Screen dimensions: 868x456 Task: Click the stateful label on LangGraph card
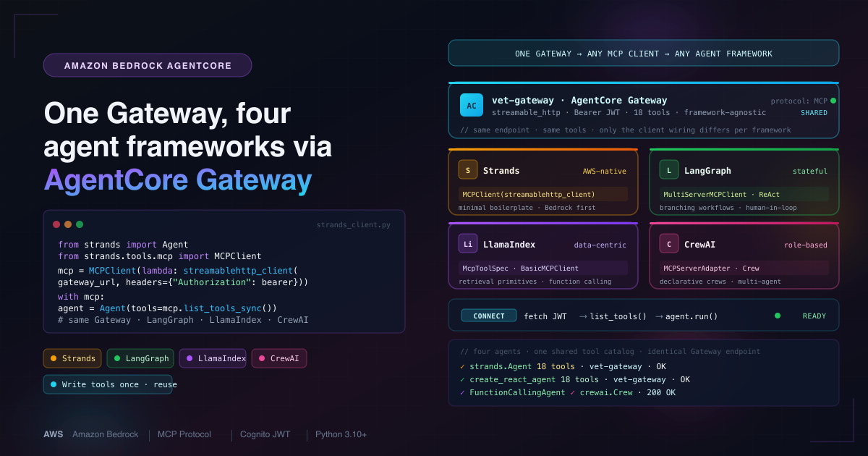point(810,172)
